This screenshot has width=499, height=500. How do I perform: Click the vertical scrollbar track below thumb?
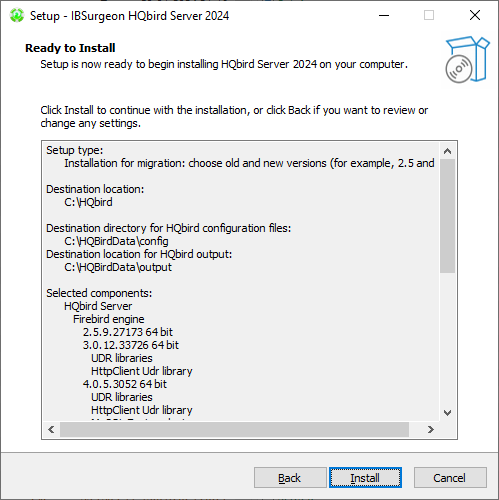coord(447,339)
